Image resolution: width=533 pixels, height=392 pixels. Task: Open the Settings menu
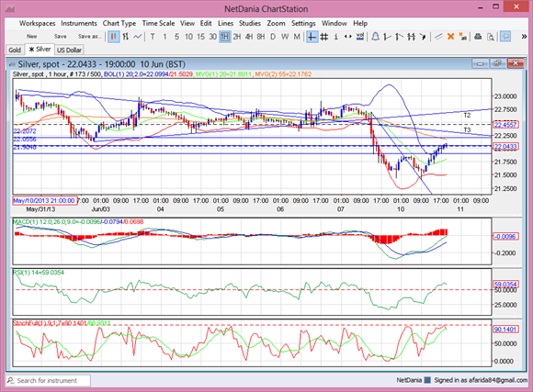tap(303, 23)
